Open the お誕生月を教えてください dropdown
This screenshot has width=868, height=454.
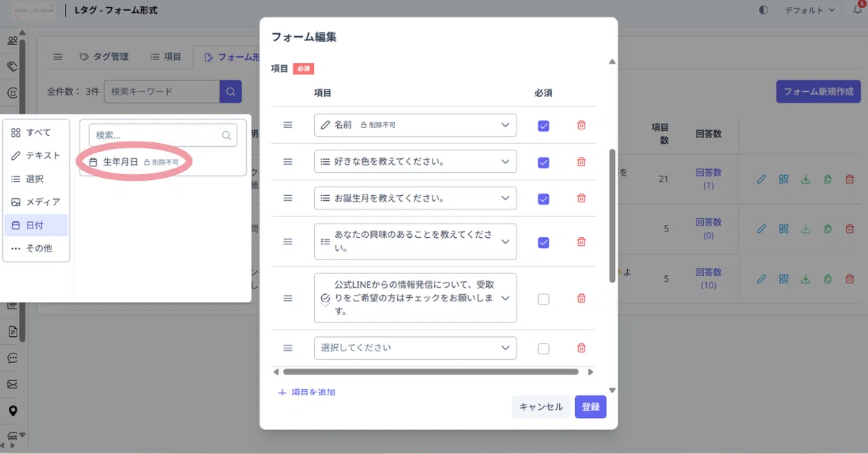[415, 198]
